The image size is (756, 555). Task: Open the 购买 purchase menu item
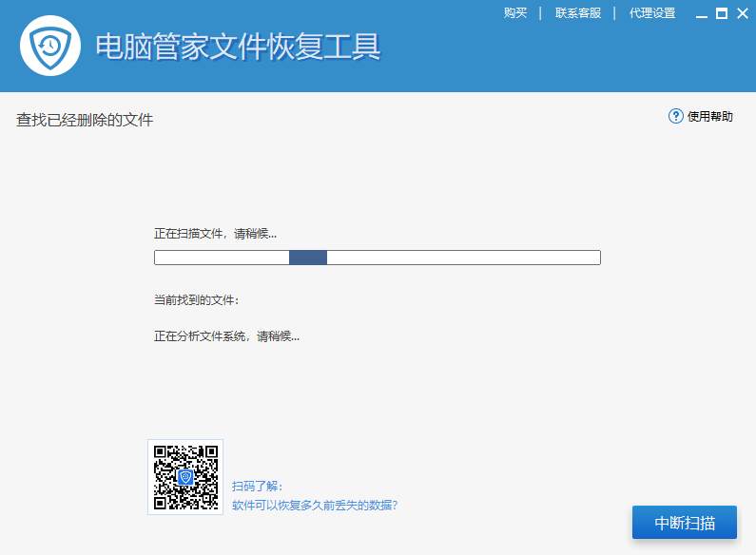[x=515, y=13]
